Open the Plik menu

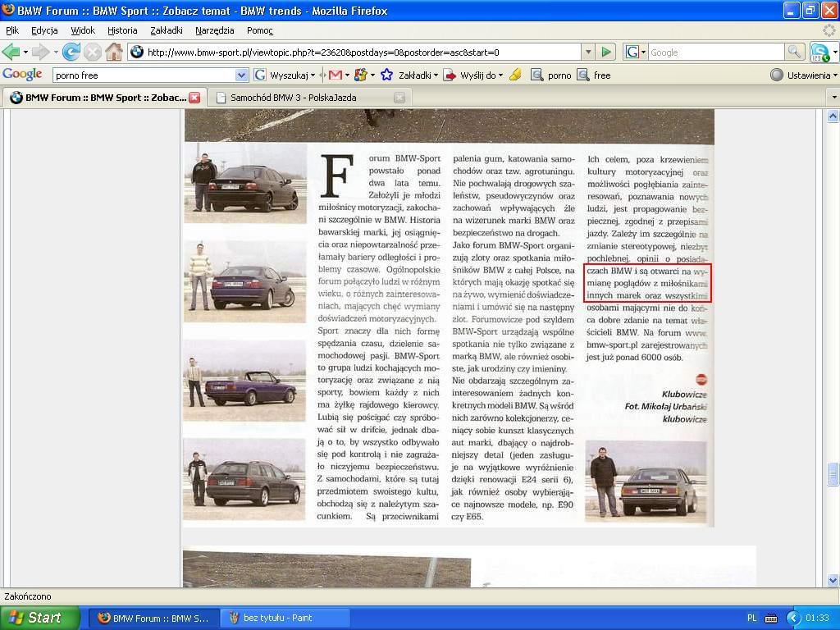point(11,30)
